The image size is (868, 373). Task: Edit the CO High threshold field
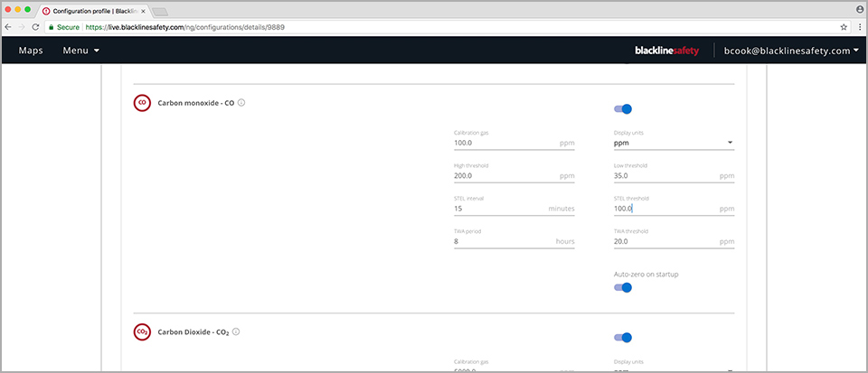(x=506, y=176)
